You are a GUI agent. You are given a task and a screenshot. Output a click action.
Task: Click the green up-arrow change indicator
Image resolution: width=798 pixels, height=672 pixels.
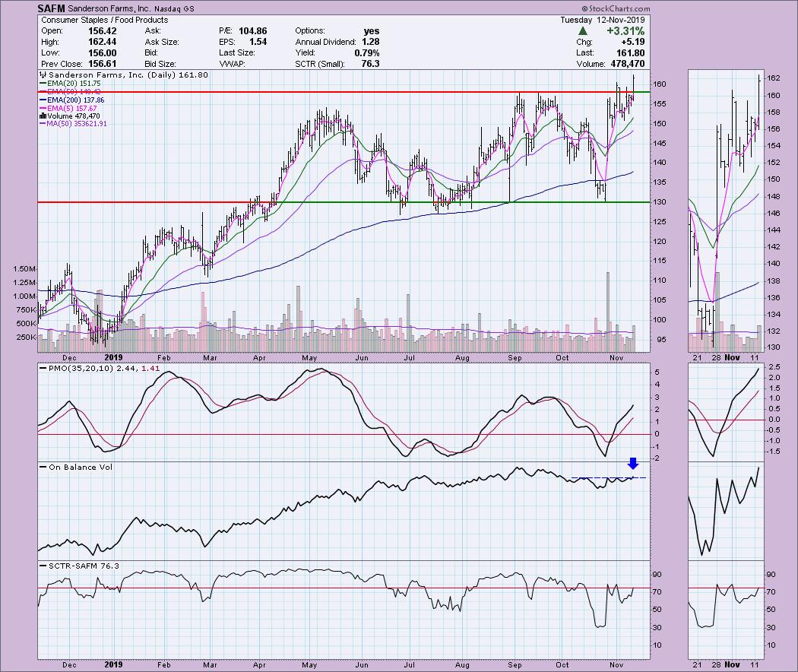(583, 31)
